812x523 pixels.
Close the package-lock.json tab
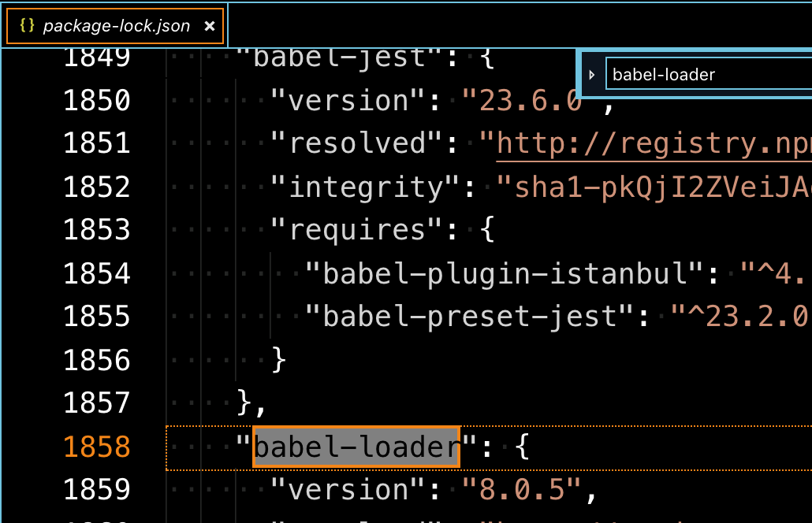click(209, 25)
